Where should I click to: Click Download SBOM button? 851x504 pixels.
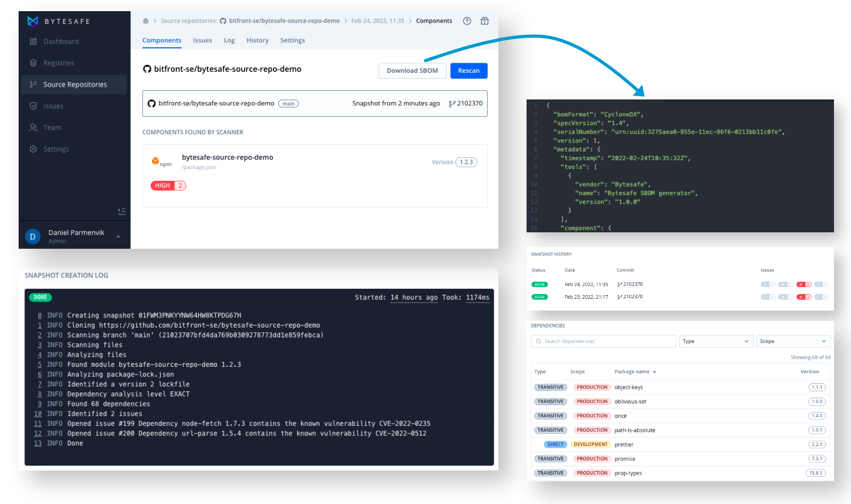coord(412,71)
